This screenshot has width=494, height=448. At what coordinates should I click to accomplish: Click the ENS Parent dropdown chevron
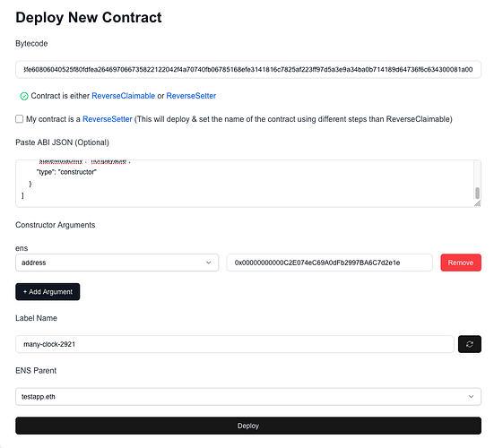tap(471, 396)
